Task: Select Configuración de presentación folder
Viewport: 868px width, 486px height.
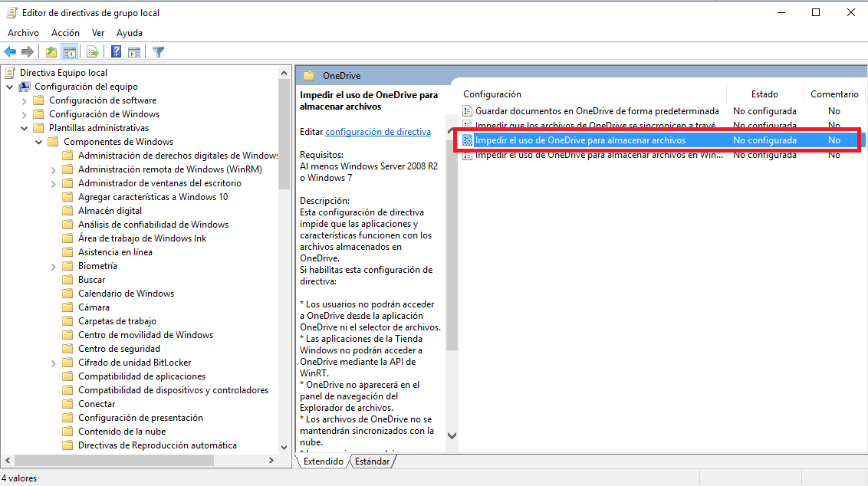Action: 140,417
